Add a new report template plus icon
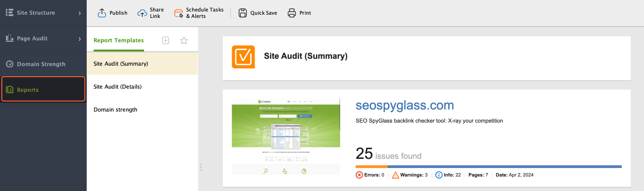The width and height of the screenshot is (644, 191). pyautogui.click(x=166, y=40)
